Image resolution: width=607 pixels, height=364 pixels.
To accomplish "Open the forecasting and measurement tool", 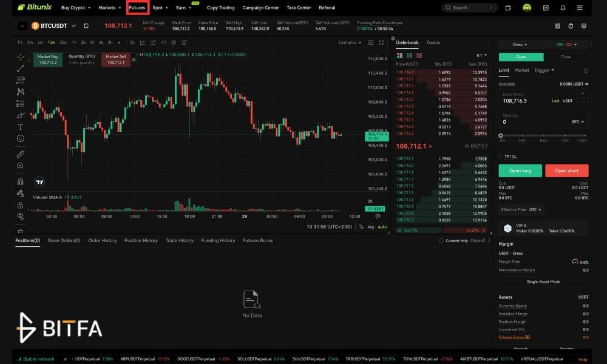I will tap(21, 103).
